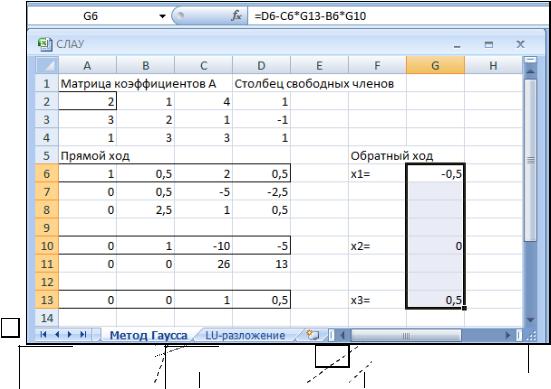Select cell D11 containing 13
The image size is (551, 389).
point(261,264)
